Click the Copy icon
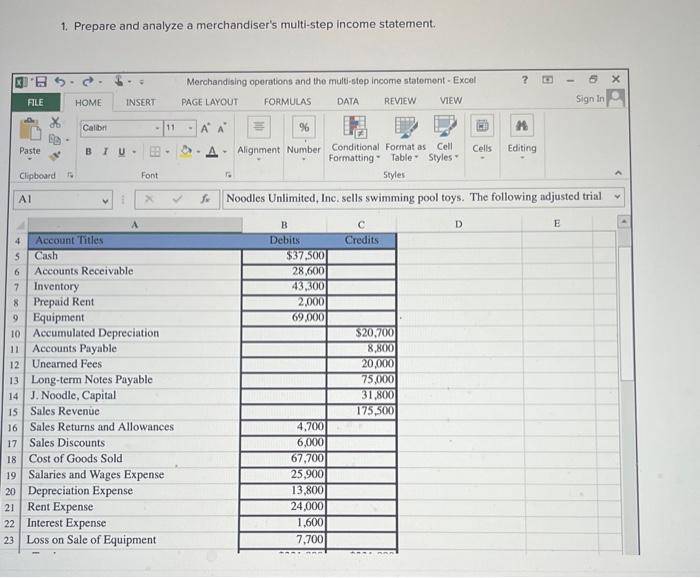The height and width of the screenshot is (578, 700). tap(54, 139)
